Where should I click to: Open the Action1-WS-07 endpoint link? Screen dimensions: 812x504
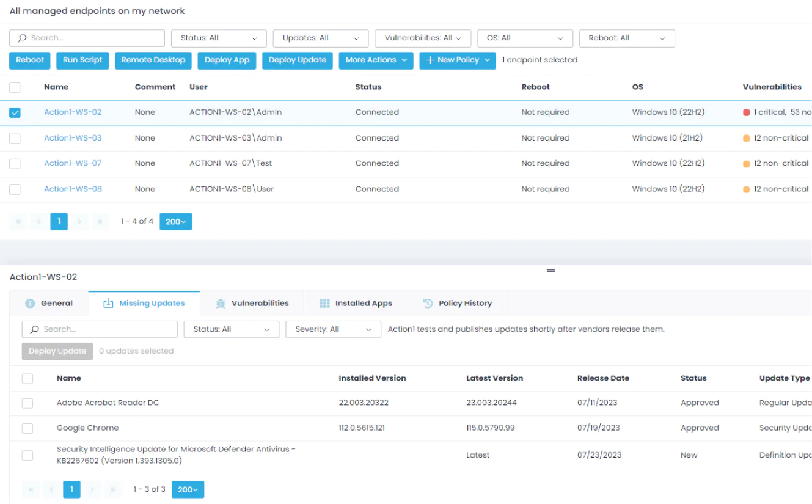point(73,164)
